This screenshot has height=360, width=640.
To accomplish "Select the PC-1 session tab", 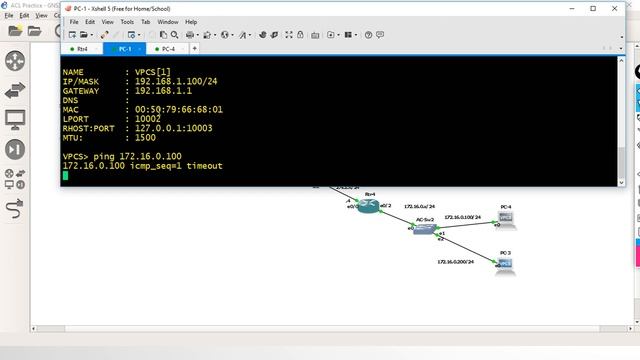I will 125,49.
